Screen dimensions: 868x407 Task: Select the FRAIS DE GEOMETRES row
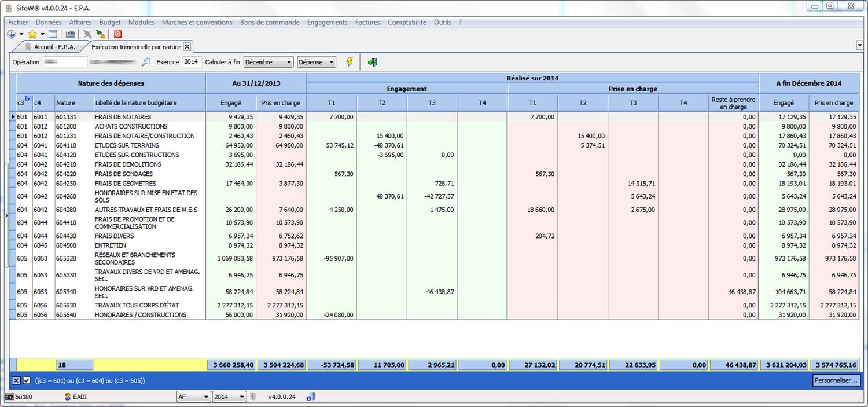(434, 184)
